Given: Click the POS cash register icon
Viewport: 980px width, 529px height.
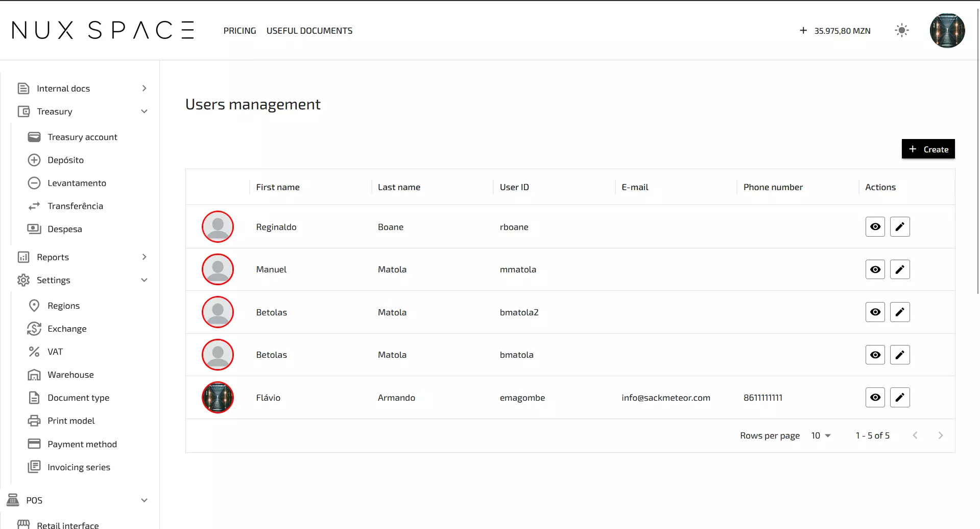Looking at the screenshot, I should [x=13, y=500].
